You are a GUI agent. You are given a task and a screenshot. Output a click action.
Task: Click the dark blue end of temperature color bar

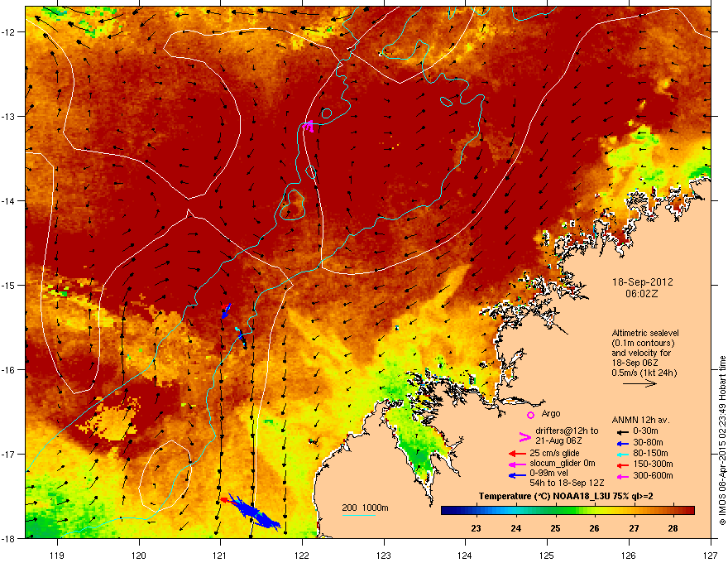[x=446, y=511]
